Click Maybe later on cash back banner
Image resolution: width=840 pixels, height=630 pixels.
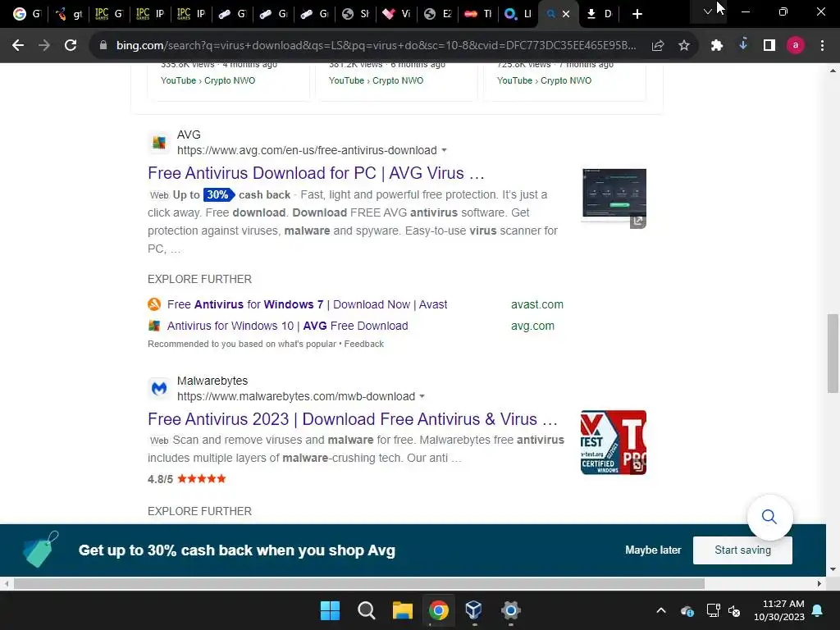tap(653, 550)
